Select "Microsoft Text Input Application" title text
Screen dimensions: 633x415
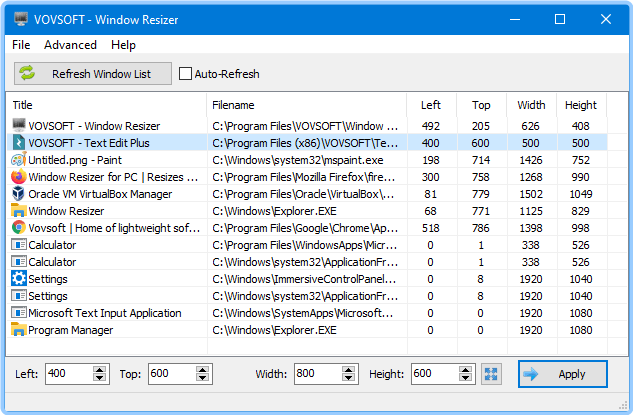point(105,313)
